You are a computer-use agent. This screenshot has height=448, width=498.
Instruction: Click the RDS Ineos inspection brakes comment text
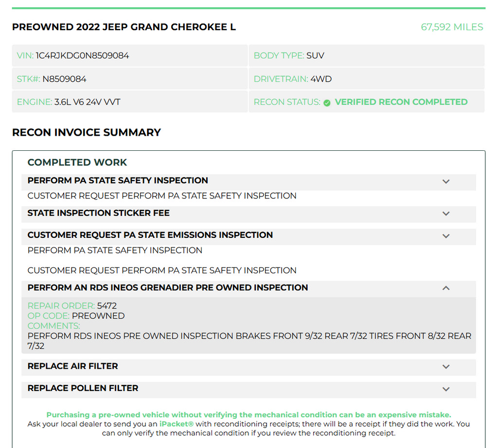coord(249,341)
